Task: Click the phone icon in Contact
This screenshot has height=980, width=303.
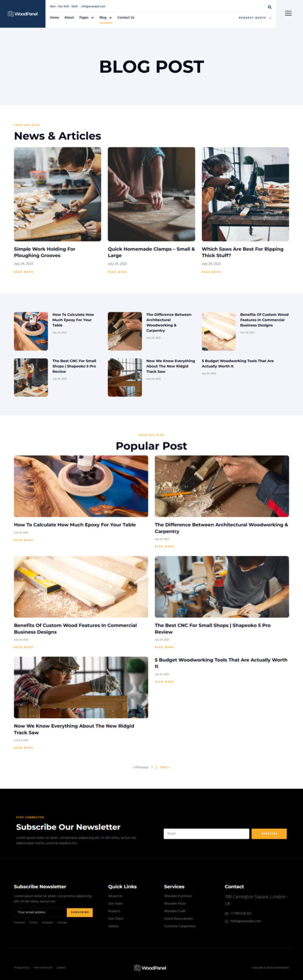Action: 227,913
